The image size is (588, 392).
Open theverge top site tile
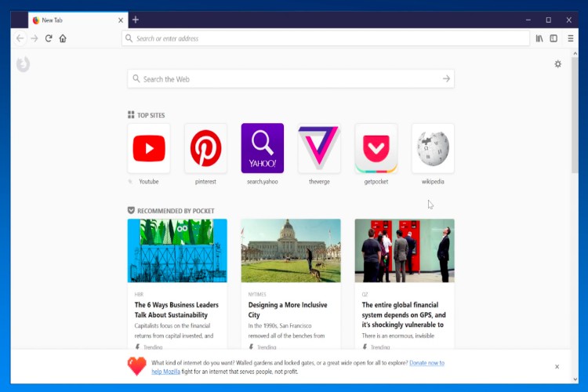(319, 148)
